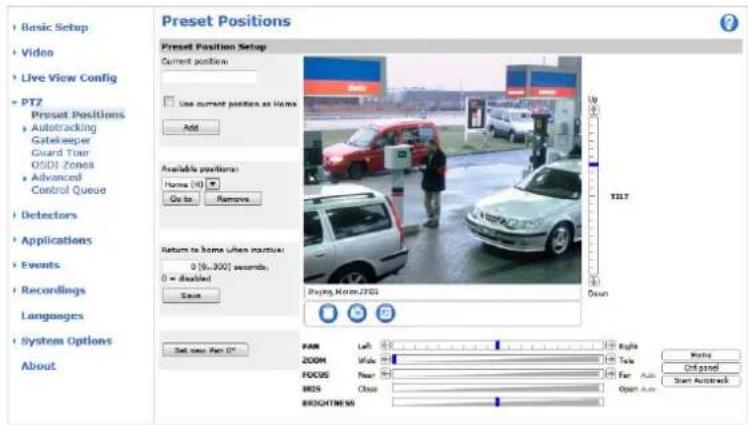Screen dimensions: 748x425
Task: Open the Detectors menu item
Action: pyautogui.click(x=49, y=215)
